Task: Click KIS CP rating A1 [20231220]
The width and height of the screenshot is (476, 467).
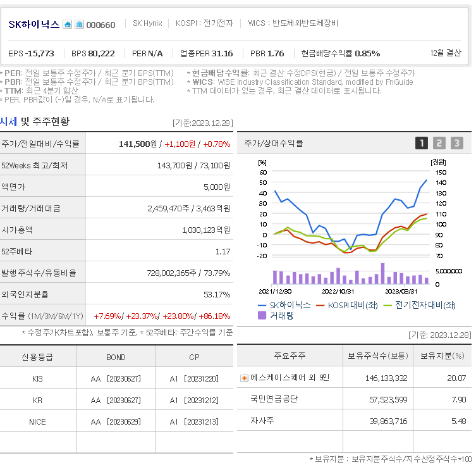Action: [194, 378]
